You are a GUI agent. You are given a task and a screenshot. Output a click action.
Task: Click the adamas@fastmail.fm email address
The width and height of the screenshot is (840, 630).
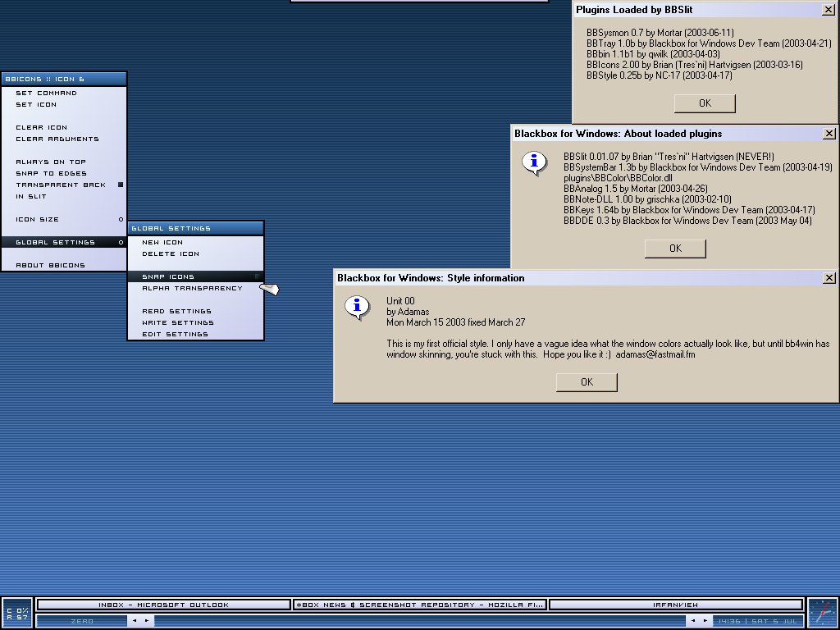(655, 354)
